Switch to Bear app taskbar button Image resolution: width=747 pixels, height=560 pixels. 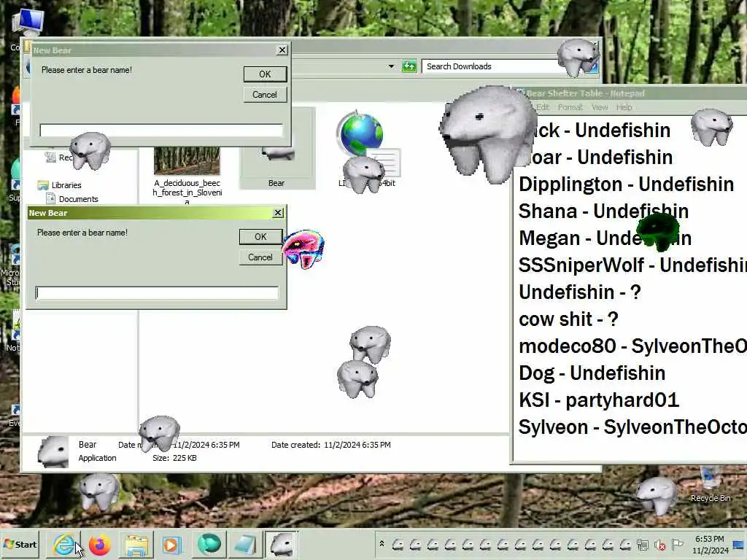point(282,545)
